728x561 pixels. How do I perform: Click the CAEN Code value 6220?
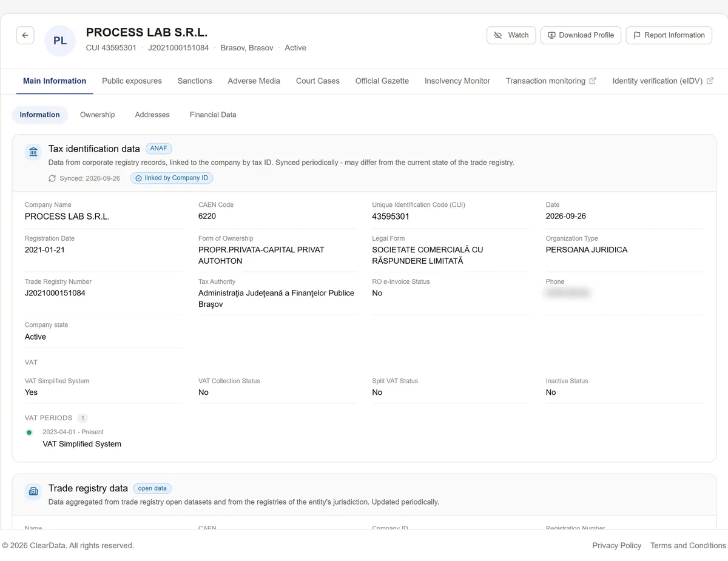tap(207, 216)
